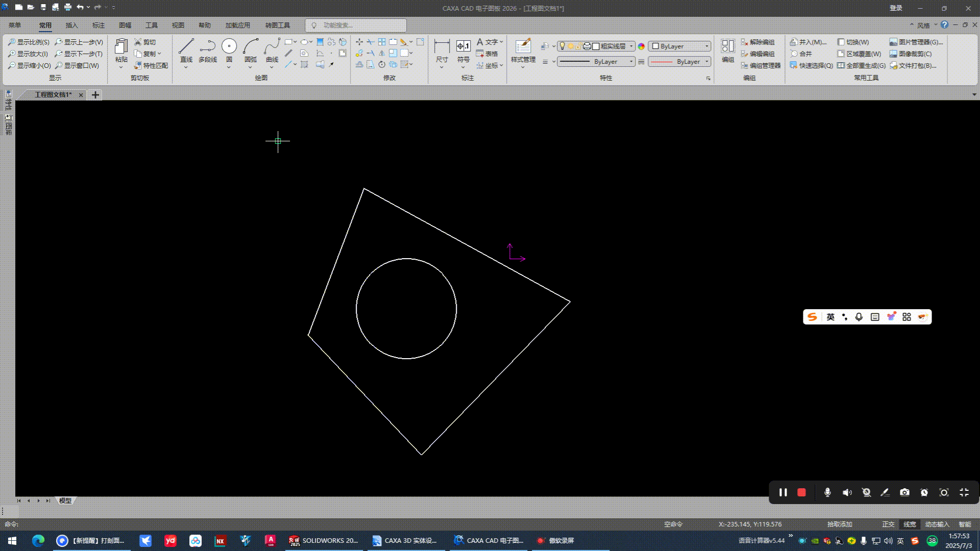Open the color ByLayer dropdown
Viewport: 980px width, 551px height.
(x=679, y=46)
